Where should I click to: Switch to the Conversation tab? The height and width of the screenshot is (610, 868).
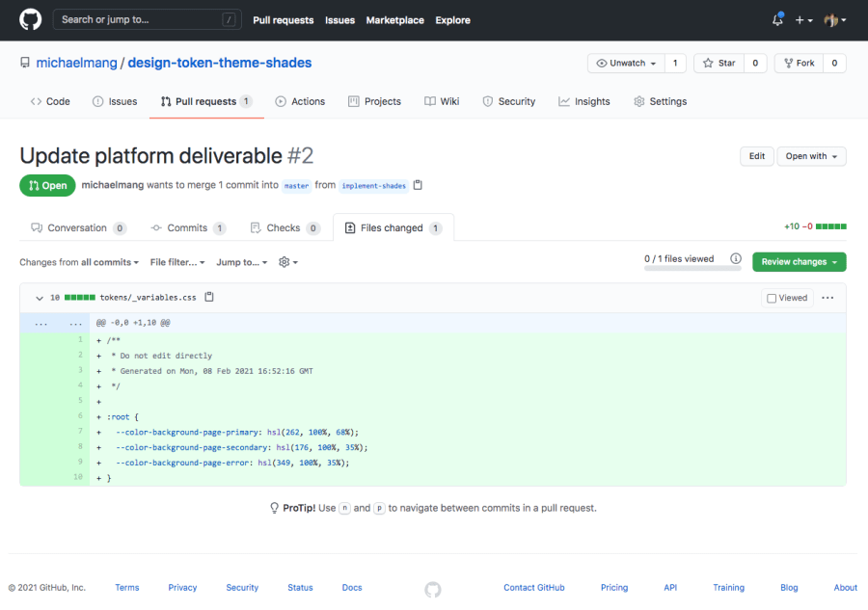pyautogui.click(x=78, y=227)
